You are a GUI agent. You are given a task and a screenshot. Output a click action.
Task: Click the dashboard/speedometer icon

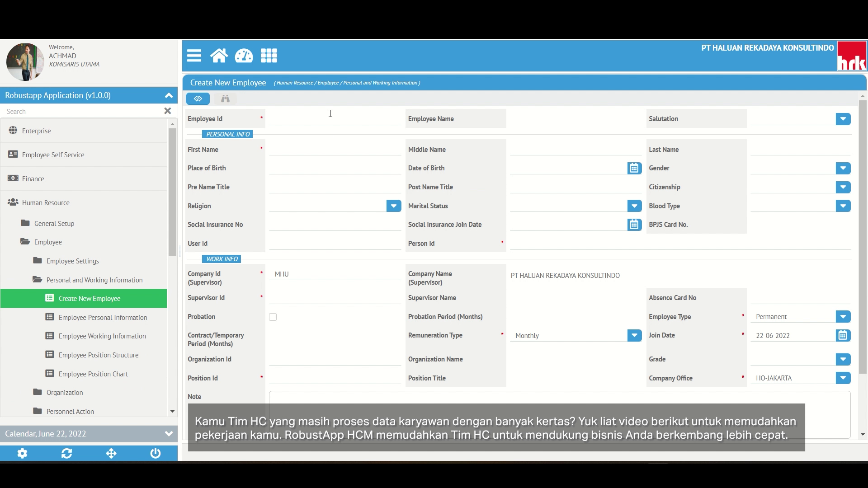(x=244, y=56)
